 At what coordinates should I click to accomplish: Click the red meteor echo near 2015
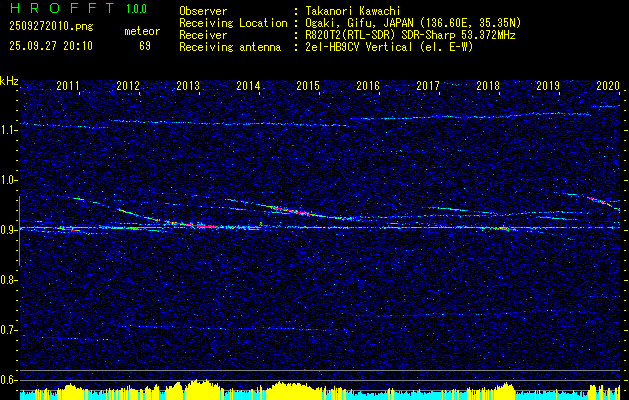coord(291,210)
